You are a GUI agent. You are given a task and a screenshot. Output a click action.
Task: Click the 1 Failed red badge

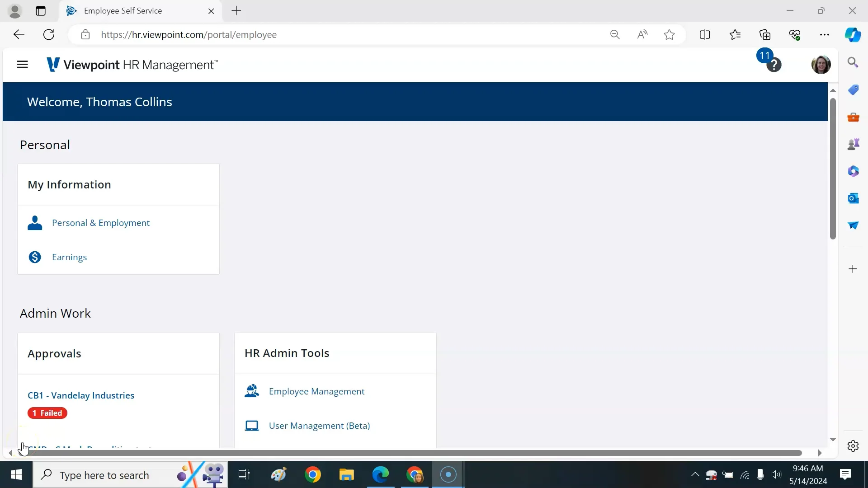[47, 413]
